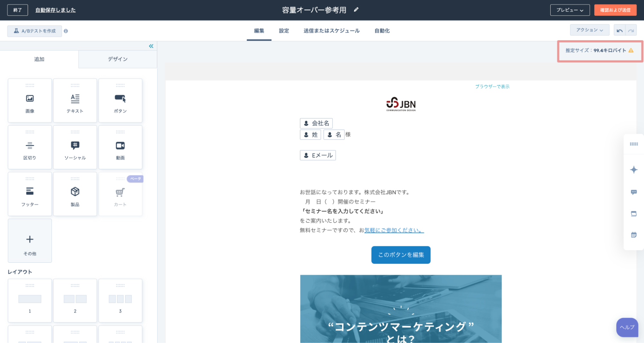
Task: Select the ボタン button module
Action: [120, 101]
